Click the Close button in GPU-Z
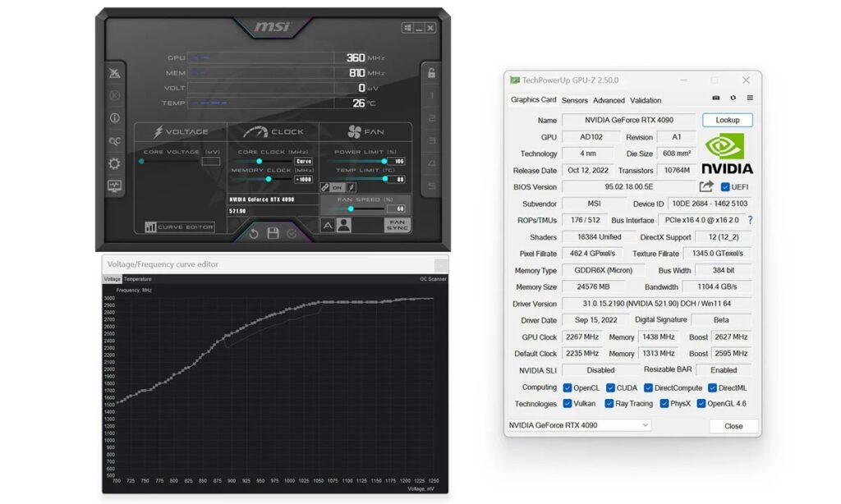This screenshot has width=841, height=504. click(733, 426)
